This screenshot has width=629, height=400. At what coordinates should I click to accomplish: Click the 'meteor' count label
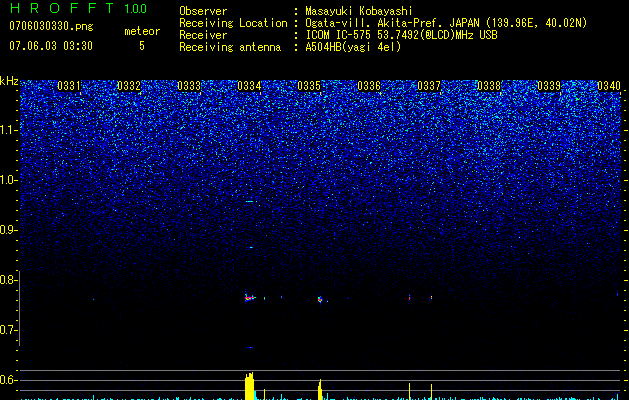coord(142,31)
